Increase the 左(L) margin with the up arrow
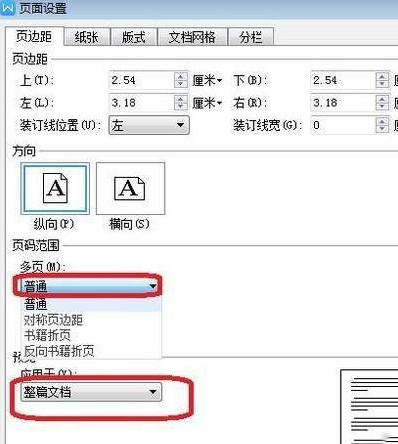The width and height of the screenshot is (398, 444). click(181, 99)
